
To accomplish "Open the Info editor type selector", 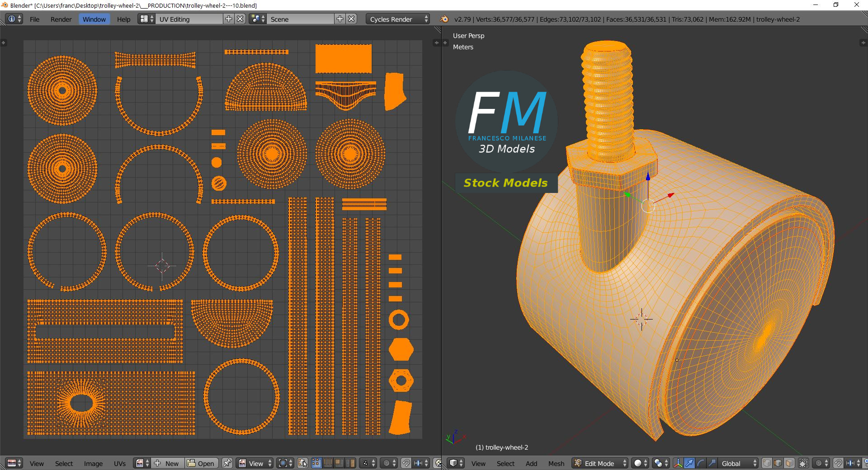I will [x=14, y=19].
